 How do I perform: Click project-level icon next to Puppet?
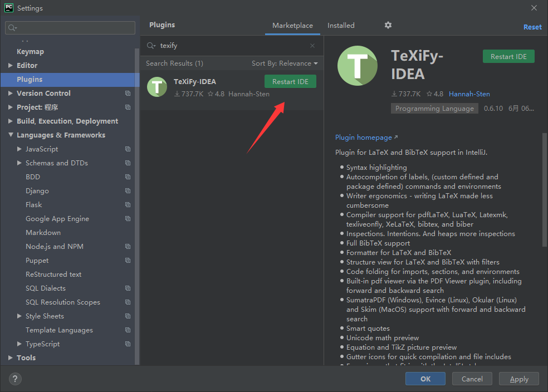tap(128, 261)
